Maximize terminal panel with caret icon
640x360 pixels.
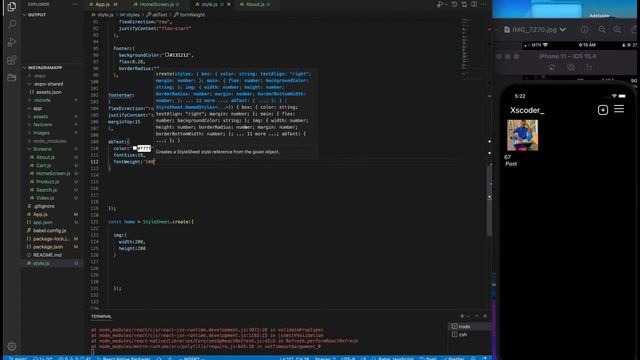click(x=476, y=316)
